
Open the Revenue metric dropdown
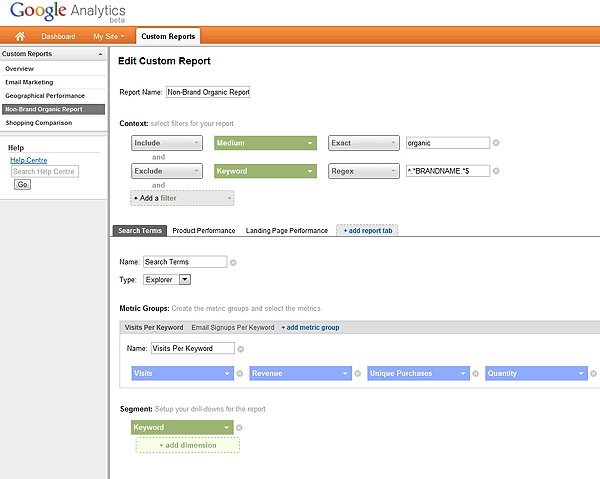click(x=300, y=373)
